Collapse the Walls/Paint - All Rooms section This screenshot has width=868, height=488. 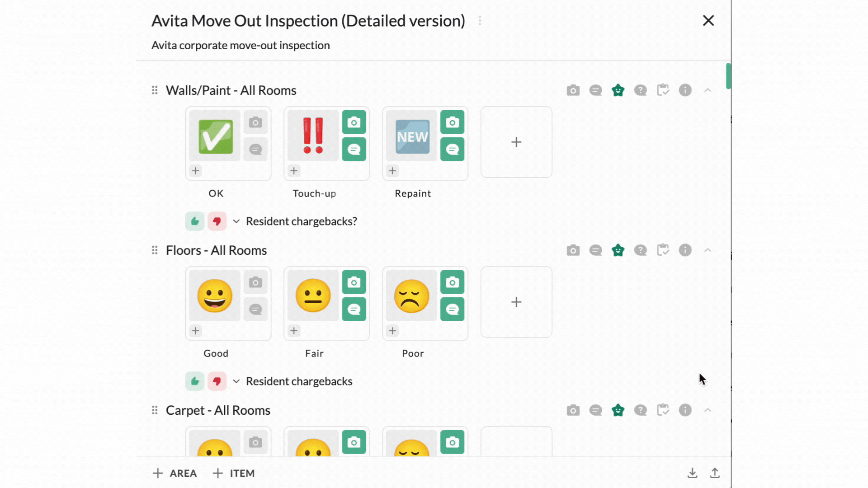point(708,90)
